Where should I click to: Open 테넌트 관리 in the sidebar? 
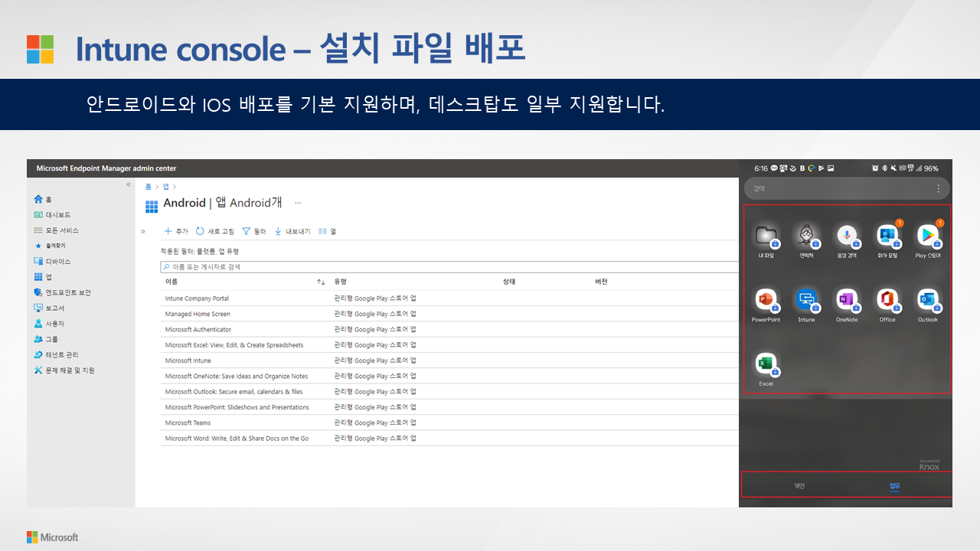[57, 354]
